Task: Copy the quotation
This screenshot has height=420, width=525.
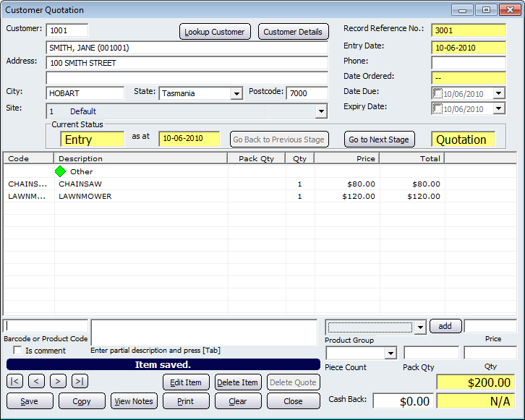Action: [x=82, y=401]
